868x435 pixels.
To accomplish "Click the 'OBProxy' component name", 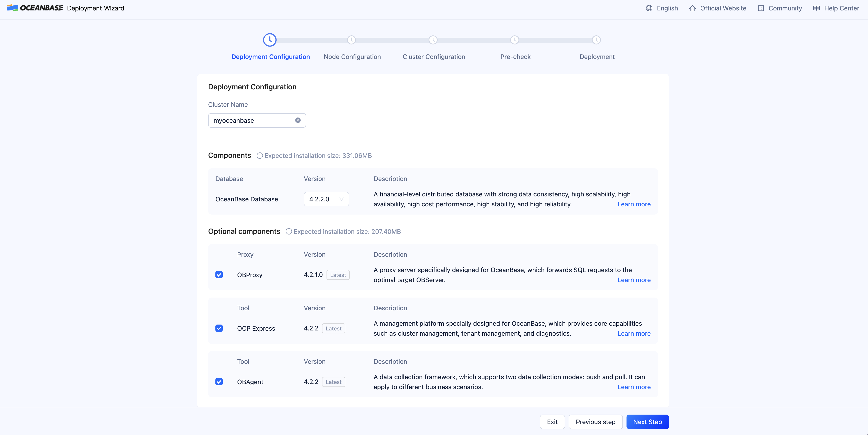I will [x=250, y=275].
